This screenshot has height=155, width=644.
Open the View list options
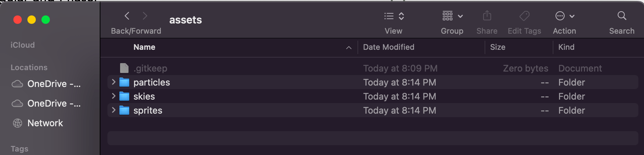[x=394, y=16]
